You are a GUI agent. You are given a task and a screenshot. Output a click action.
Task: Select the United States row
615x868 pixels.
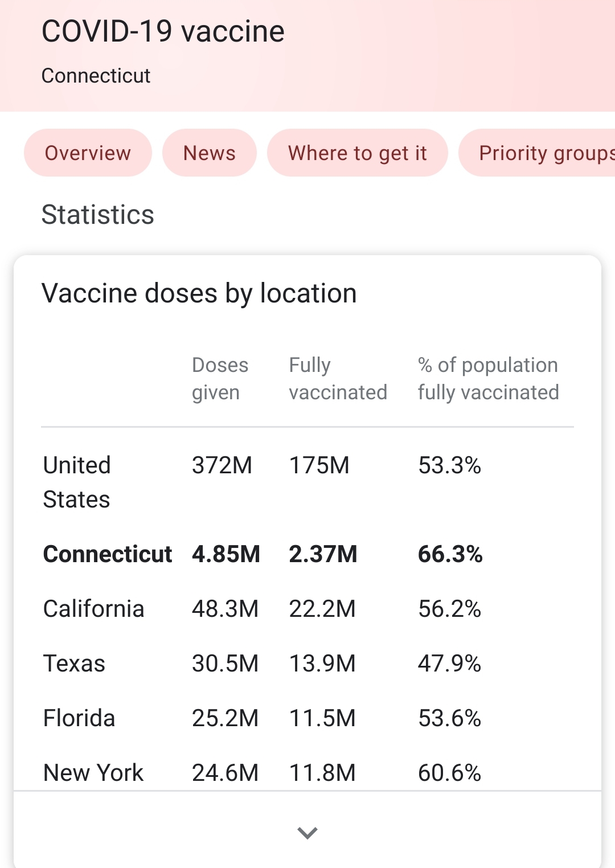(x=77, y=482)
